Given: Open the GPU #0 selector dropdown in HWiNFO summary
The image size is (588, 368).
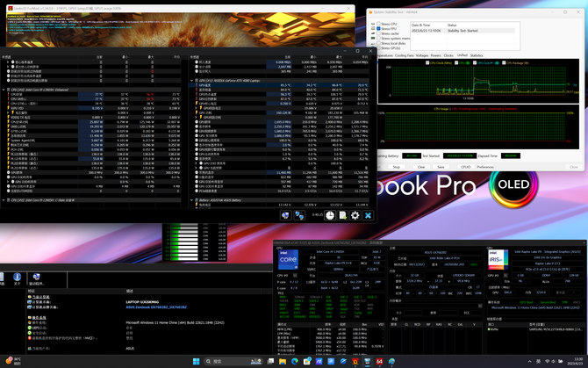Looking at the screenshot, I should 506,276.
